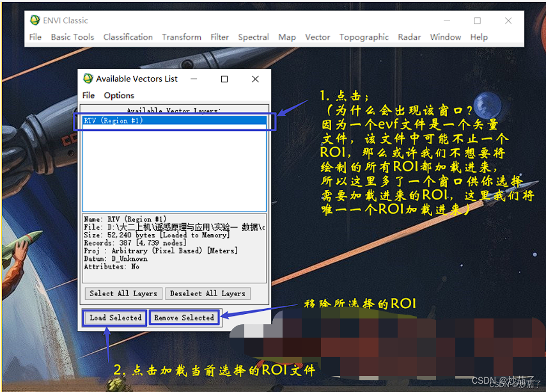546x392 pixels.
Task: Open the Basic Tools menu
Action: coord(72,37)
